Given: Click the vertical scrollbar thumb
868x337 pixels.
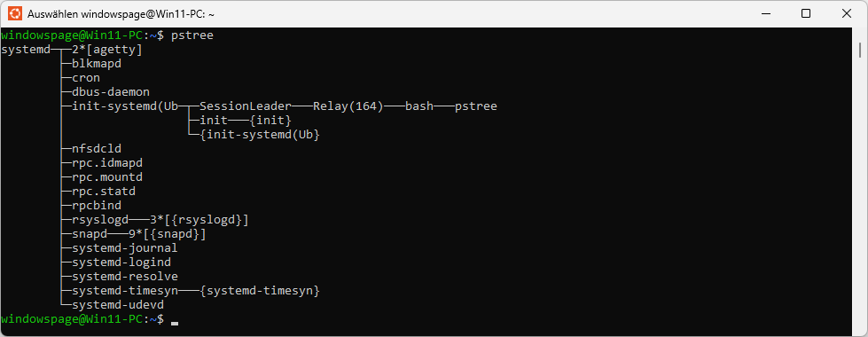Looking at the screenshot, I should [860, 50].
